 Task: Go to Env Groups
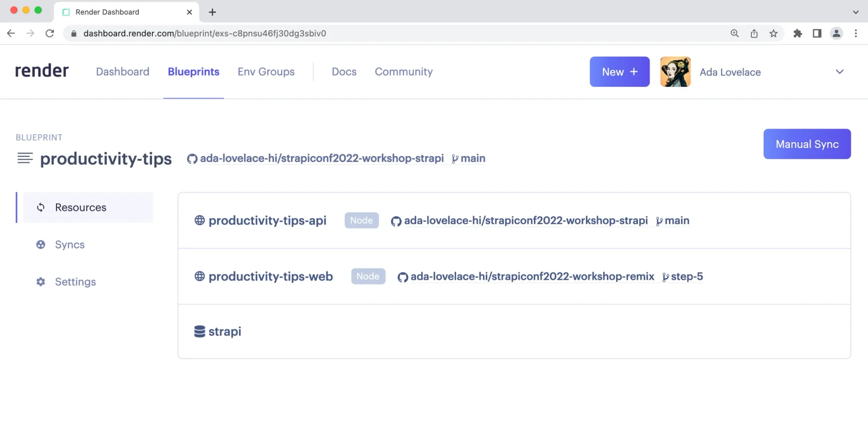pos(266,72)
